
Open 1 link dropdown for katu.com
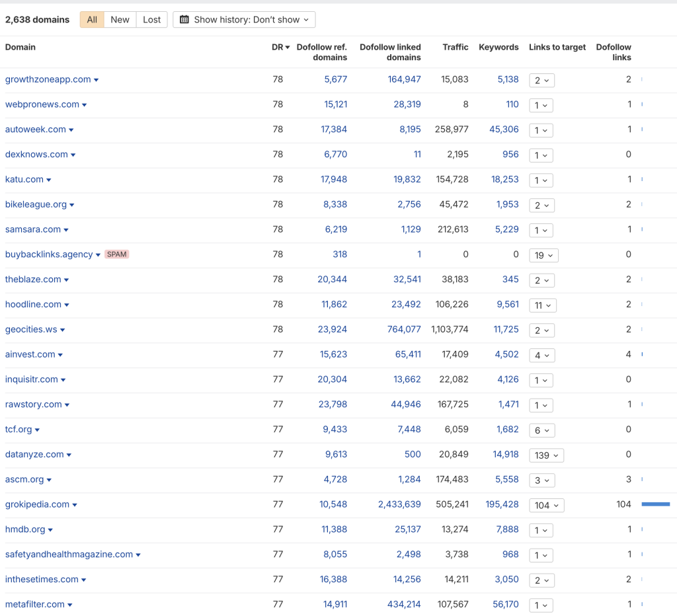(541, 180)
